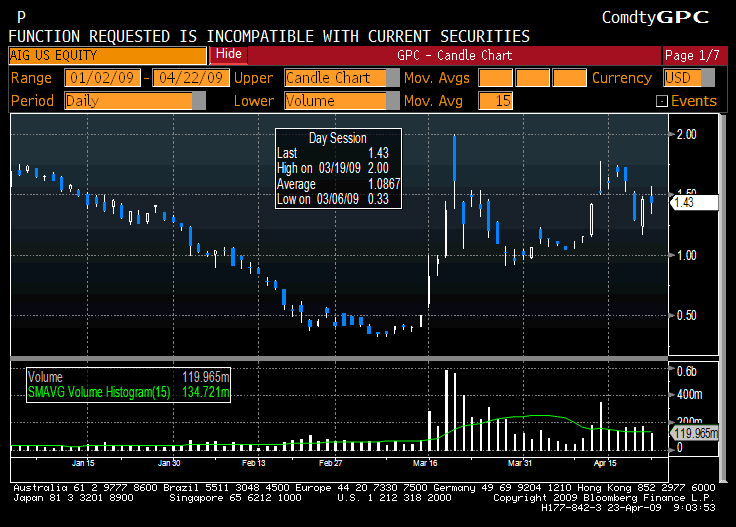736x527 pixels.
Task: Click the first Mov. Avgs field
Action: pyautogui.click(x=495, y=78)
